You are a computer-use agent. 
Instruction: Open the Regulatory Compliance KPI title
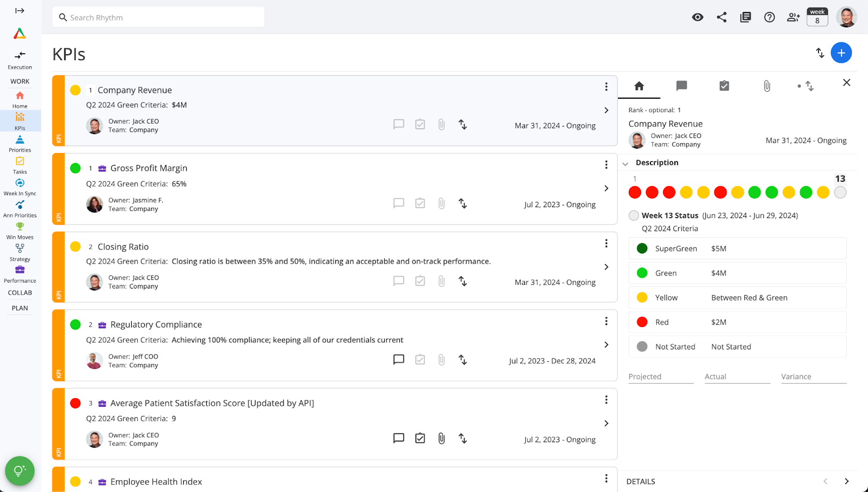tap(156, 324)
